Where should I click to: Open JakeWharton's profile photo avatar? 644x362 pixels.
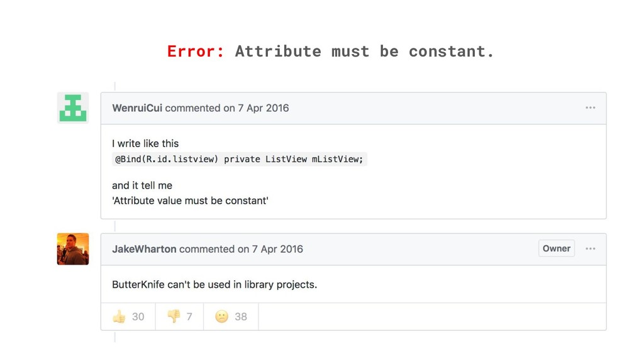tap(73, 249)
